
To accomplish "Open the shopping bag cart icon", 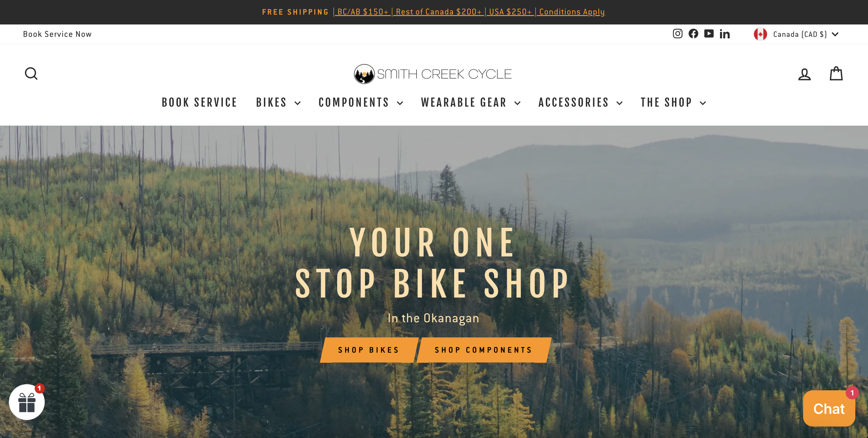I will [x=836, y=73].
